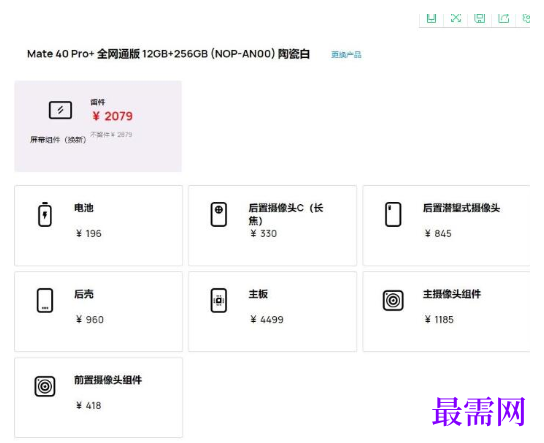Click the 屏幕组件（换新）label
The height and width of the screenshot is (443, 544).
click(x=58, y=139)
